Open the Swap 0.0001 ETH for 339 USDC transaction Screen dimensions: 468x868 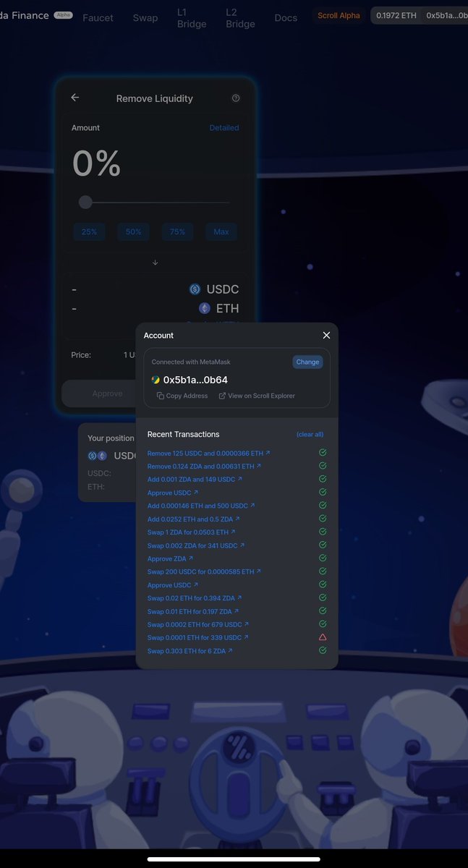click(x=198, y=637)
